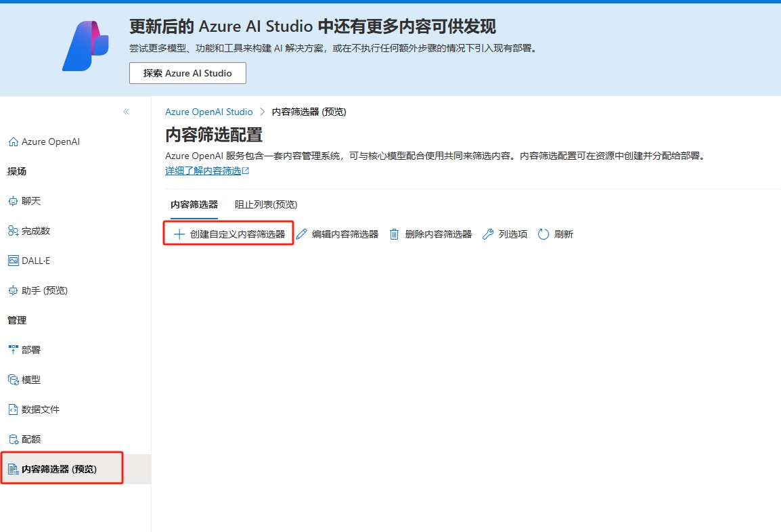Click the image icon beside DALL·E
Screen dimensions: 781x532
[x=14, y=261]
